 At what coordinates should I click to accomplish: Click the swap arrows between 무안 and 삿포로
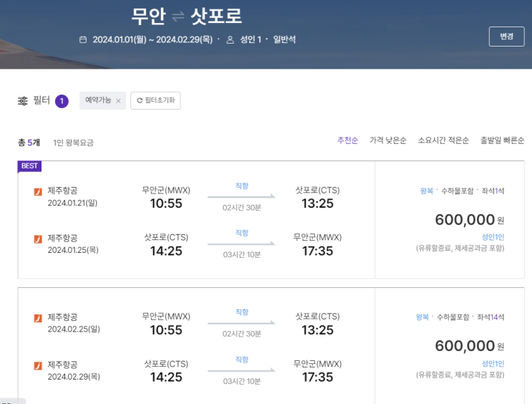point(178,16)
